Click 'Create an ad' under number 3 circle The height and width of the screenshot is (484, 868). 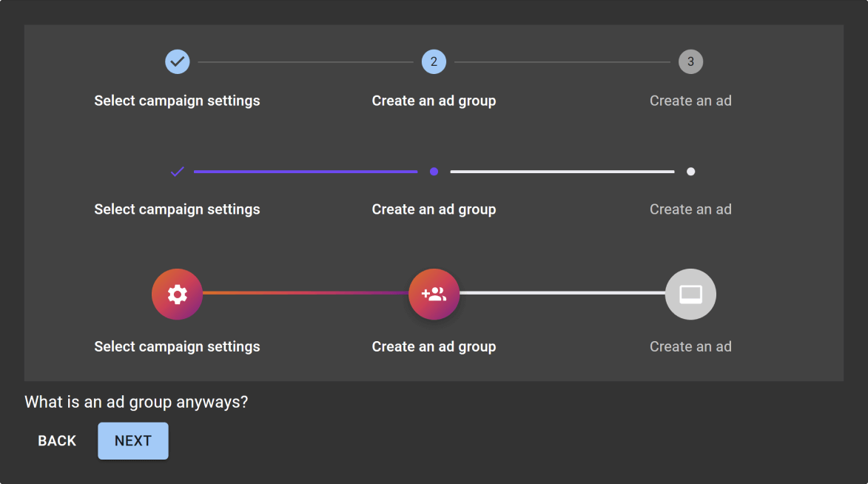690,101
